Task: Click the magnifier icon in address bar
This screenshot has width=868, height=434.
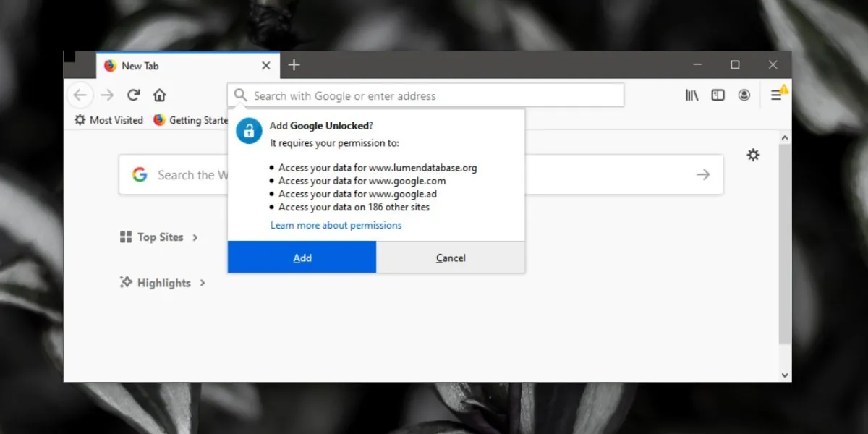Action: [x=241, y=95]
